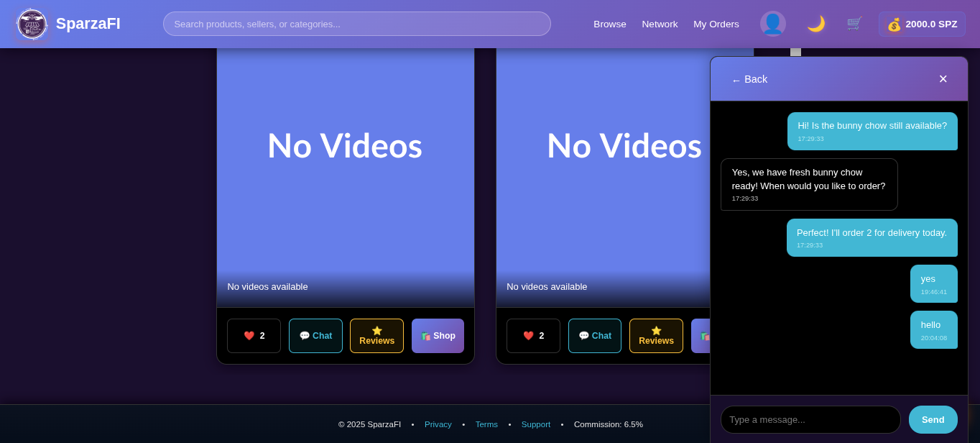
Task: Open Chat on the first seller card
Action: [x=315, y=335]
